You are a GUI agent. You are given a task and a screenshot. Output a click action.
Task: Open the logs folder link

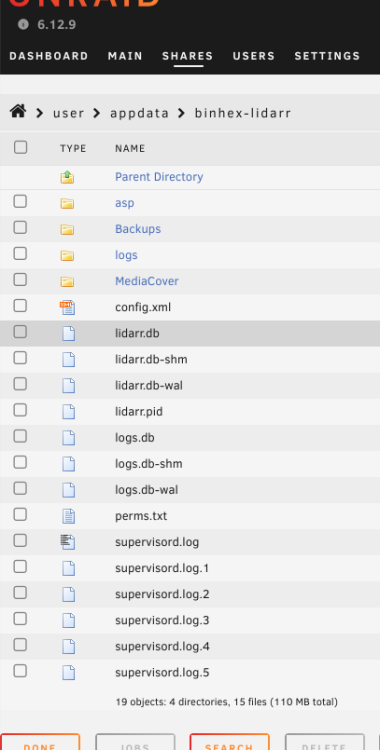point(126,255)
